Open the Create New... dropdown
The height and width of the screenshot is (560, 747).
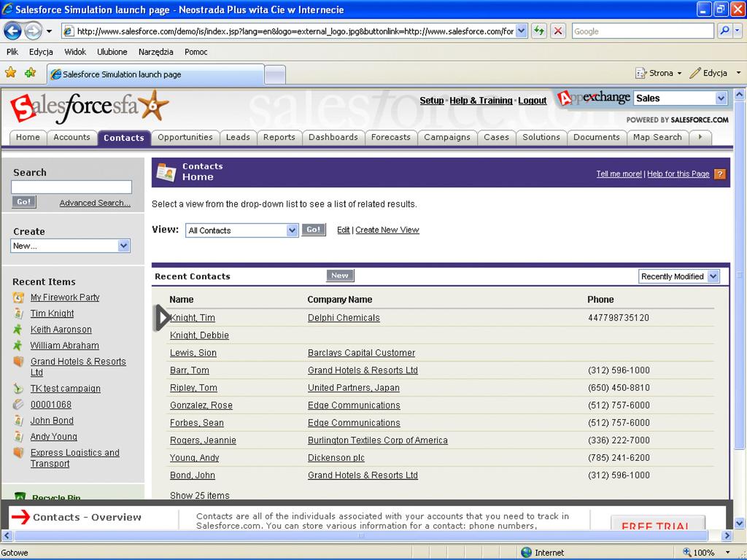coord(123,246)
